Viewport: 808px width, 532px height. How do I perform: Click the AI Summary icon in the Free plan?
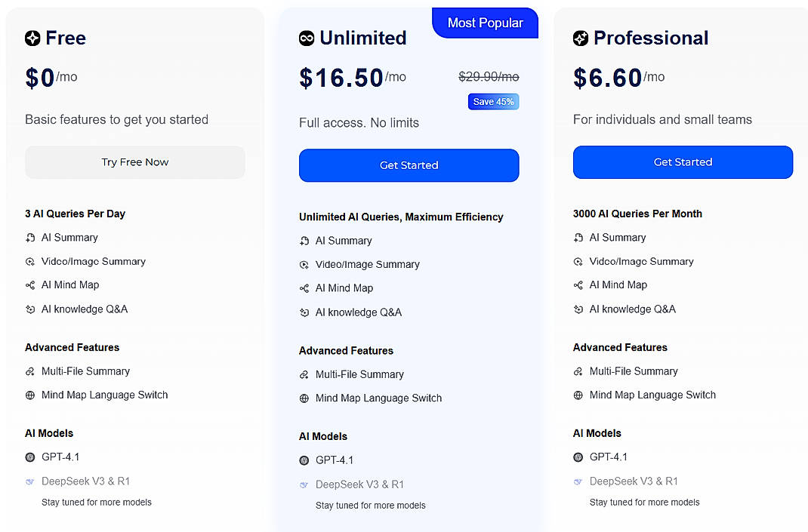point(32,238)
